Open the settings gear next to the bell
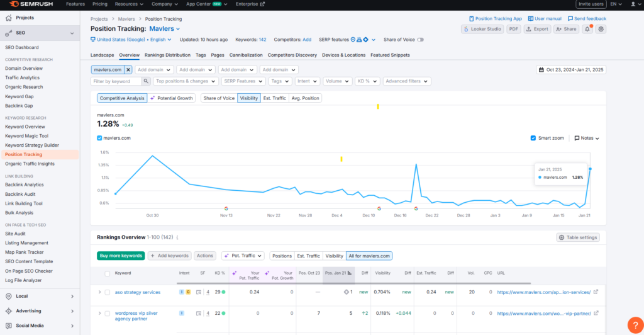Image resolution: width=644 pixels, height=335 pixels. pyautogui.click(x=601, y=29)
